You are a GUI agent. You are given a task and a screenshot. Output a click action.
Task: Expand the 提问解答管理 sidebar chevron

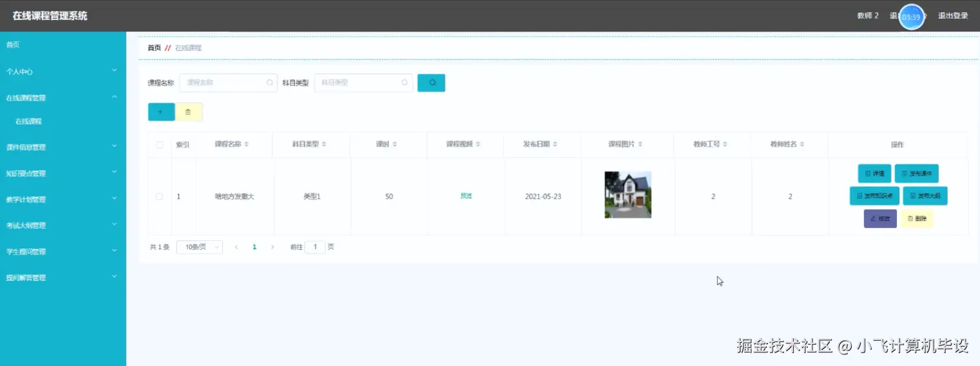tap(114, 276)
